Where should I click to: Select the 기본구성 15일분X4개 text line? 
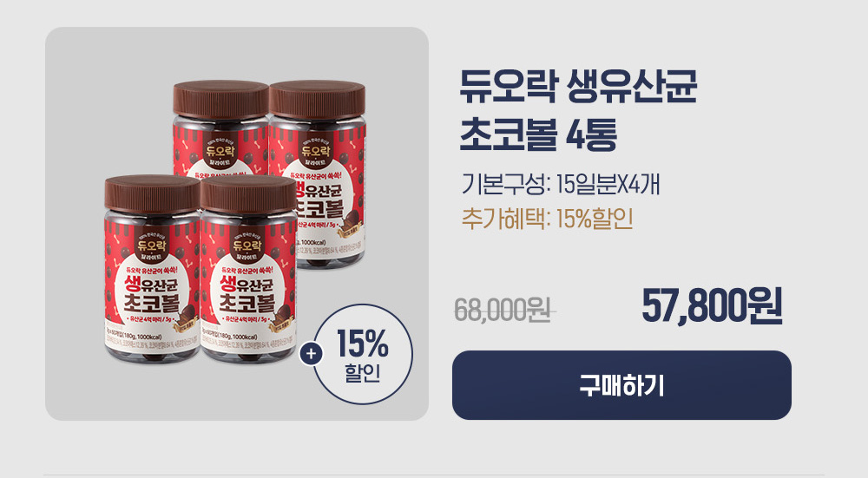[x=561, y=184]
